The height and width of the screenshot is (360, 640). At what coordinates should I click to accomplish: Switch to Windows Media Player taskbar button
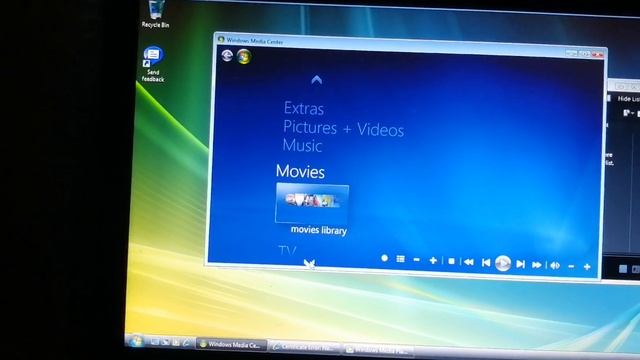point(378,350)
